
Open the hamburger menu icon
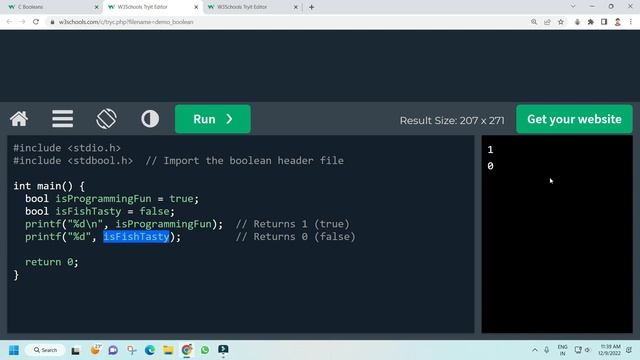62,119
